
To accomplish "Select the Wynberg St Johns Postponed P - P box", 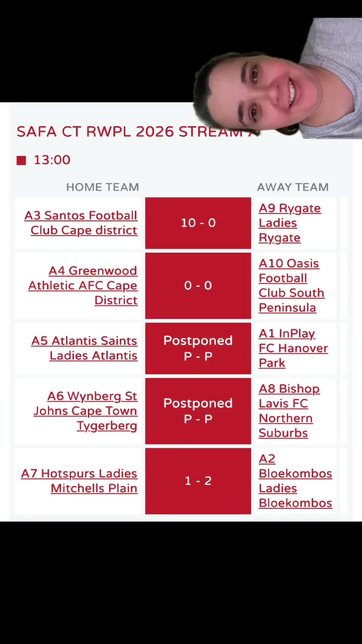I will [x=198, y=411].
